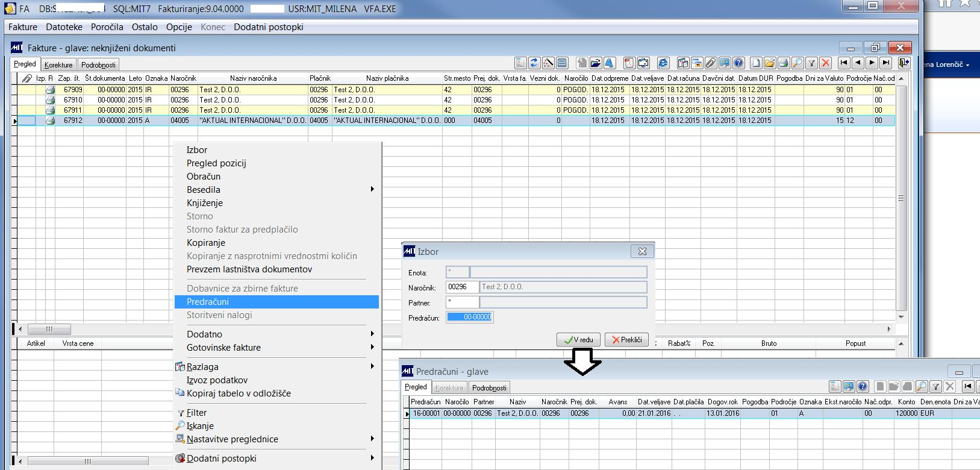Click the refresh icon in Fakture toolbar
The image size is (980, 470).
tap(534, 63)
